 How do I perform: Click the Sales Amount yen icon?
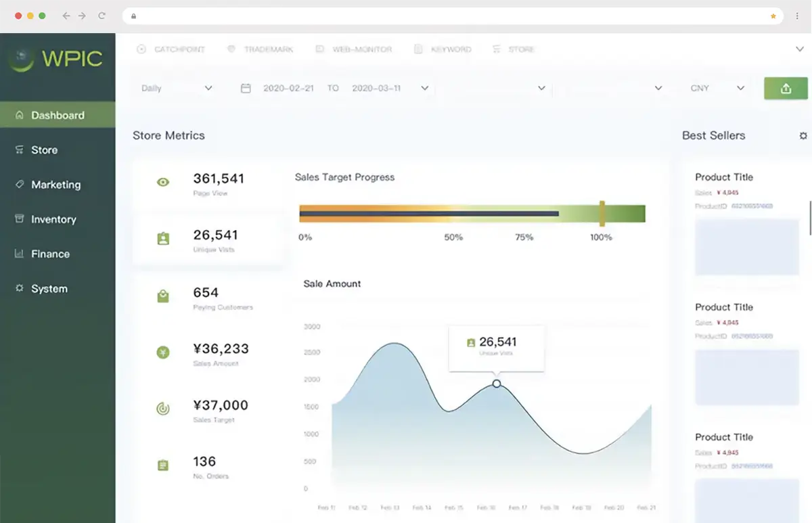tap(162, 352)
